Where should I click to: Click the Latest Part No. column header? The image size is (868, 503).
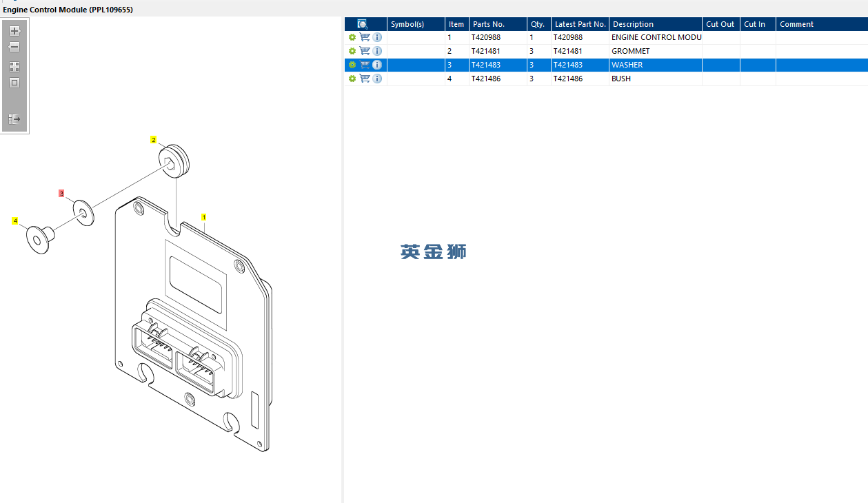(580, 24)
